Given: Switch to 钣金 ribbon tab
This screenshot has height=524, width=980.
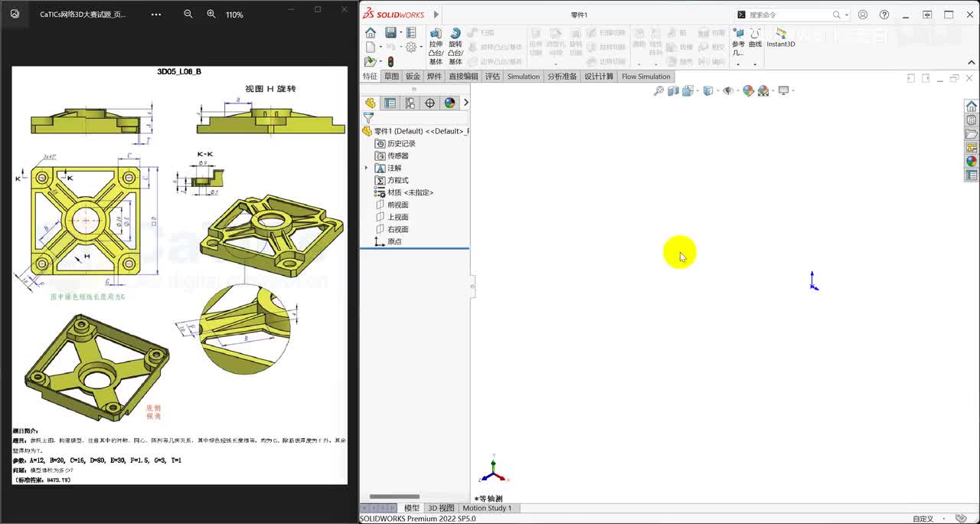Looking at the screenshot, I should [413, 77].
